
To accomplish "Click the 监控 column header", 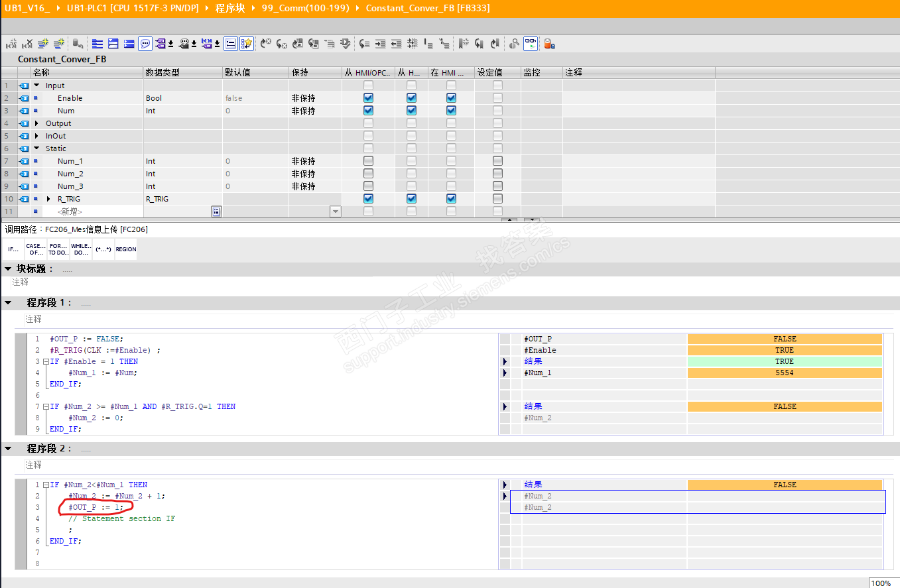I will tap(541, 72).
